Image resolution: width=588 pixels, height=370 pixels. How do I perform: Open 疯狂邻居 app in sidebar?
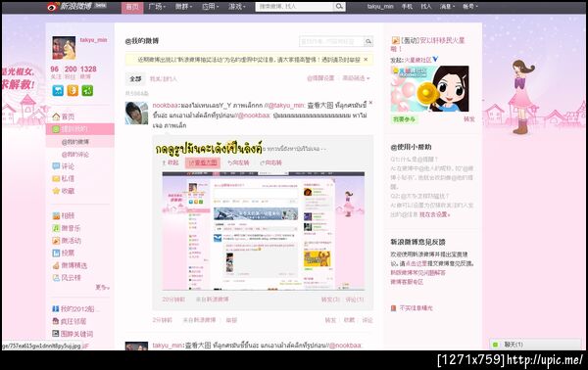click(70, 321)
